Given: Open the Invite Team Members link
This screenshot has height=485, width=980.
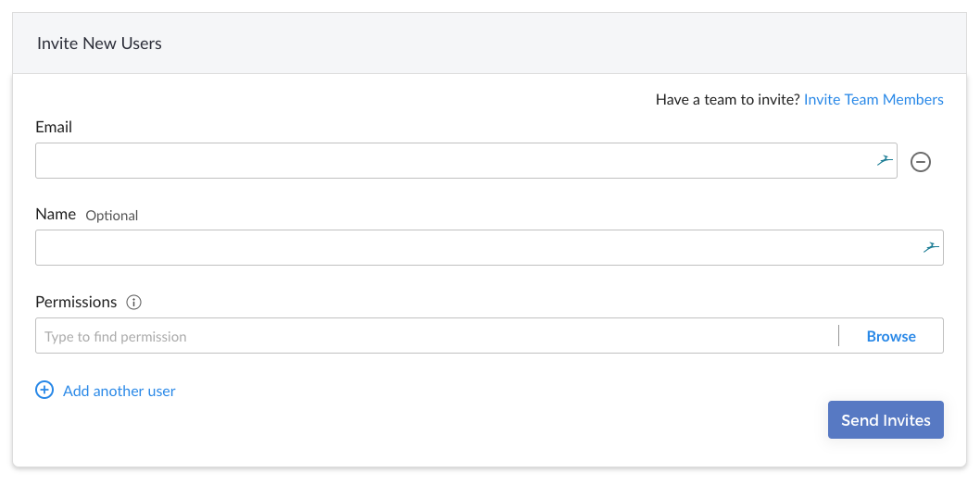Looking at the screenshot, I should [873, 99].
